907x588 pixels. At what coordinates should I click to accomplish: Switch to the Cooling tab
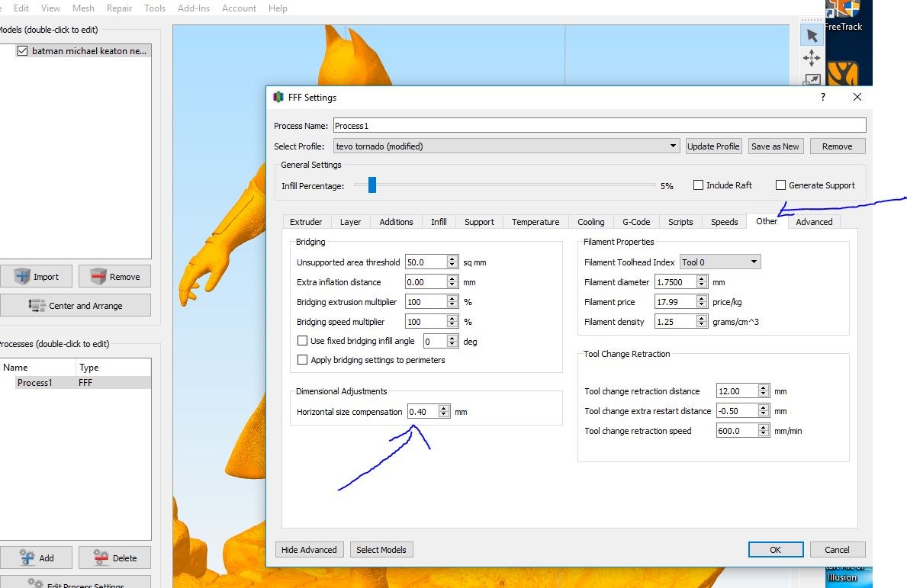pos(591,222)
